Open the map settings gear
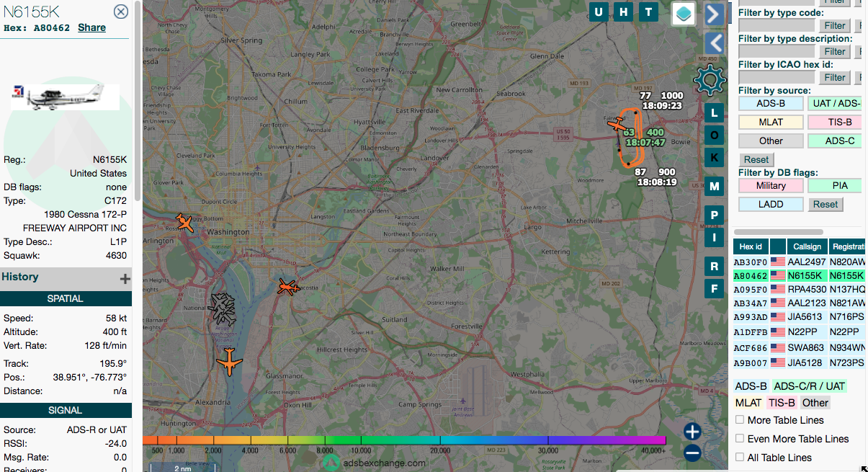This screenshot has width=868, height=472. point(710,80)
